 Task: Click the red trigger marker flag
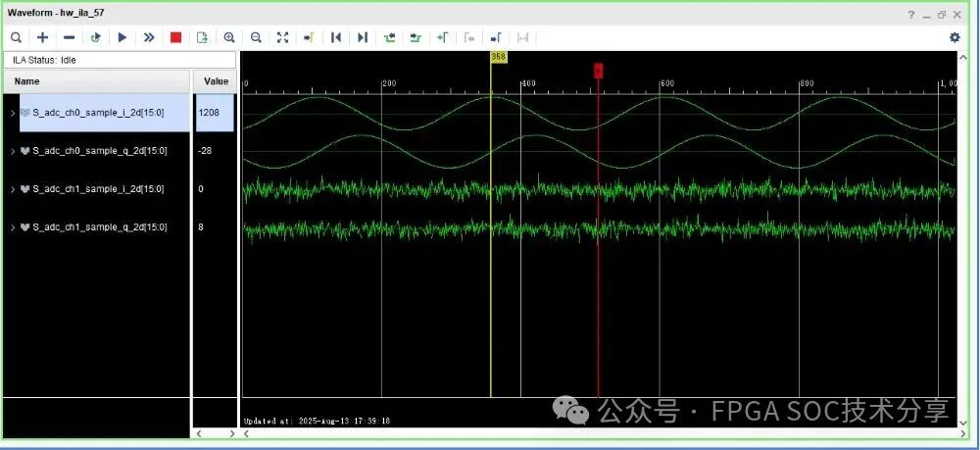[x=598, y=71]
